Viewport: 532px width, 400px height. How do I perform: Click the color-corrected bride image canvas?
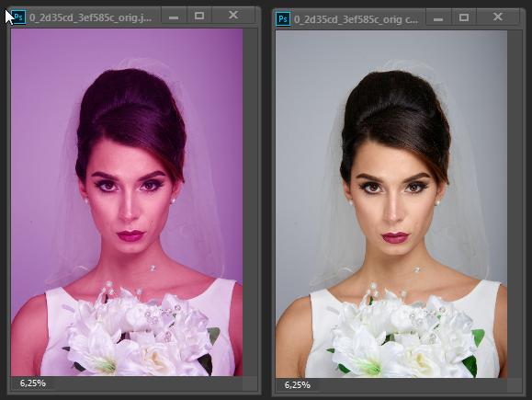point(391,204)
